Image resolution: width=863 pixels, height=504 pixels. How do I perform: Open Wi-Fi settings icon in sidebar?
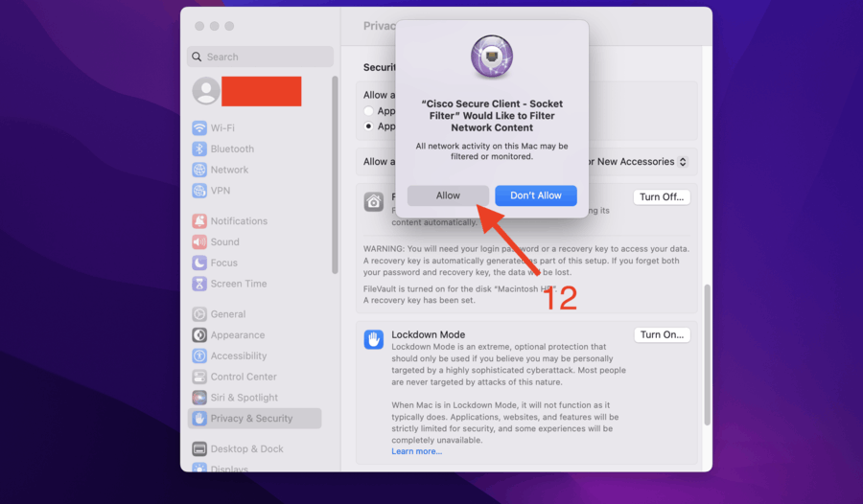click(199, 128)
